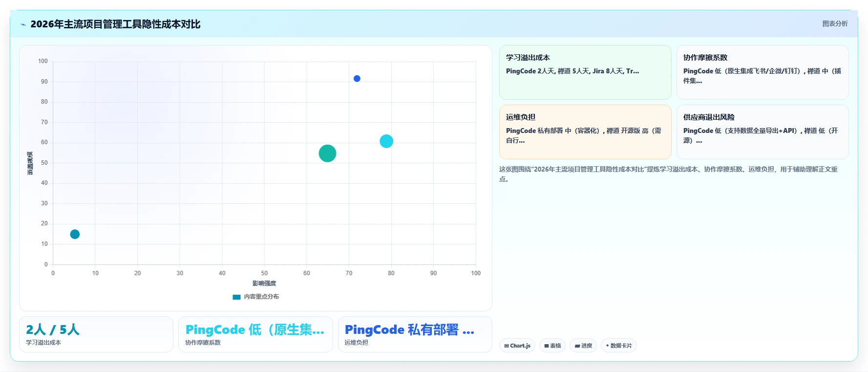Click the 影响强度 x-axis title
The image size is (868, 372).
click(264, 284)
